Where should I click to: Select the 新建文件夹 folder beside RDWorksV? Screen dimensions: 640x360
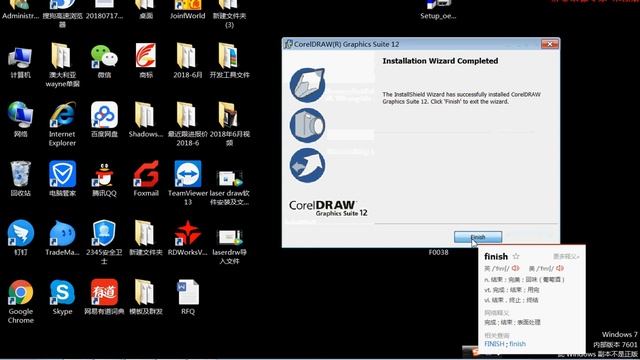[146, 238]
